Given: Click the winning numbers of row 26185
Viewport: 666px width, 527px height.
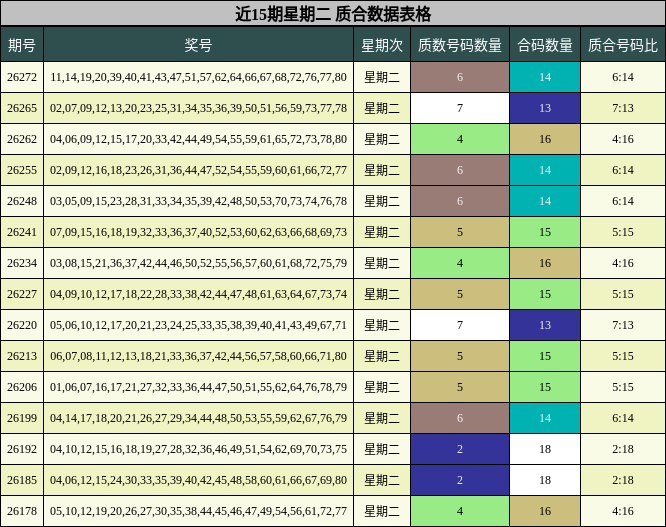Looking at the screenshot, I should click(x=198, y=480).
